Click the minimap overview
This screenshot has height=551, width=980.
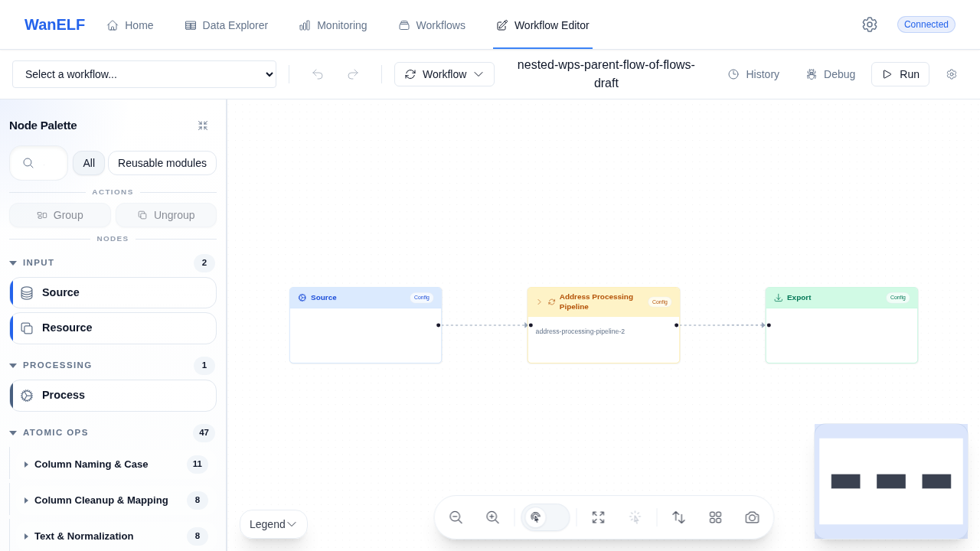(891, 481)
